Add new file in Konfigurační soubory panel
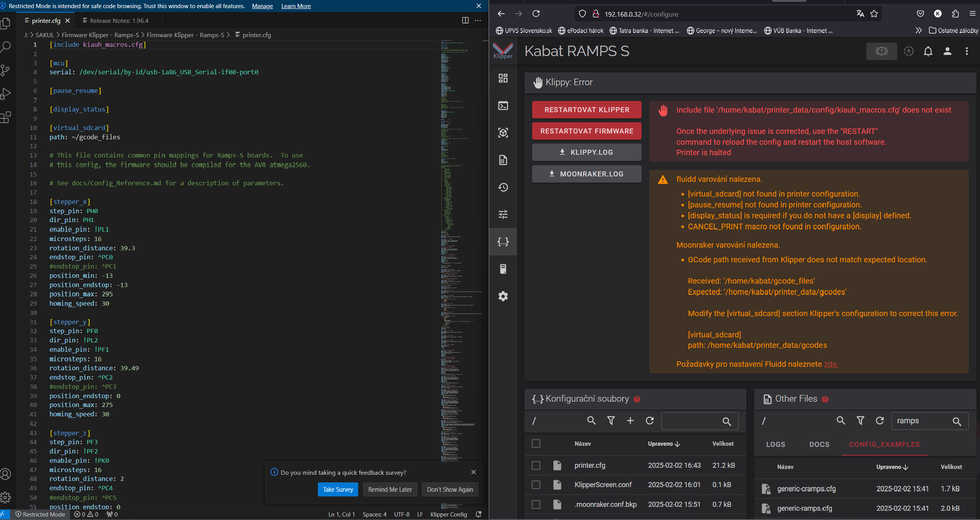980x520 pixels. click(630, 421)
